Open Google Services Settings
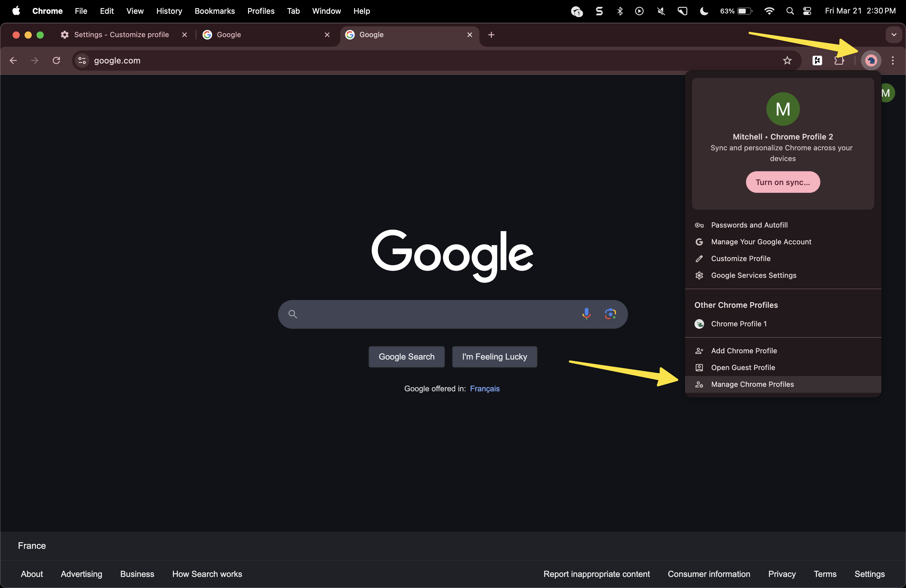This screenshot has width=906, height=588. coord(783,275)
